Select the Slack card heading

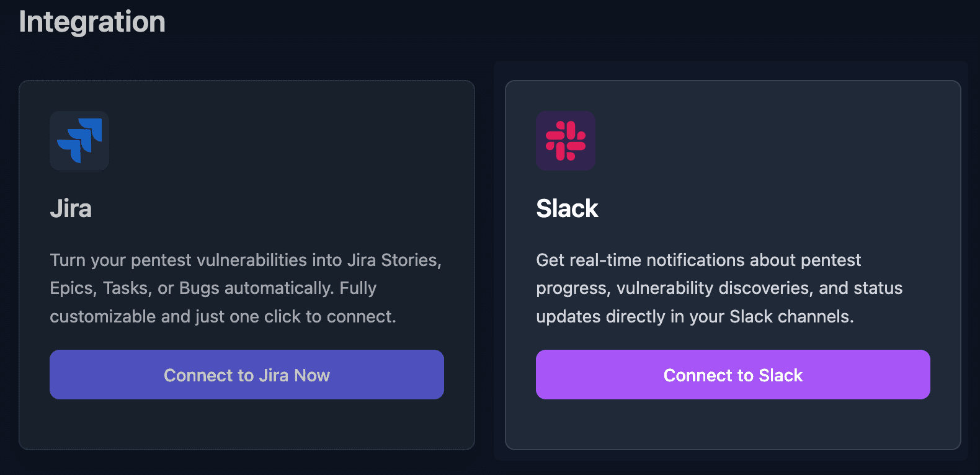(566, 208)
